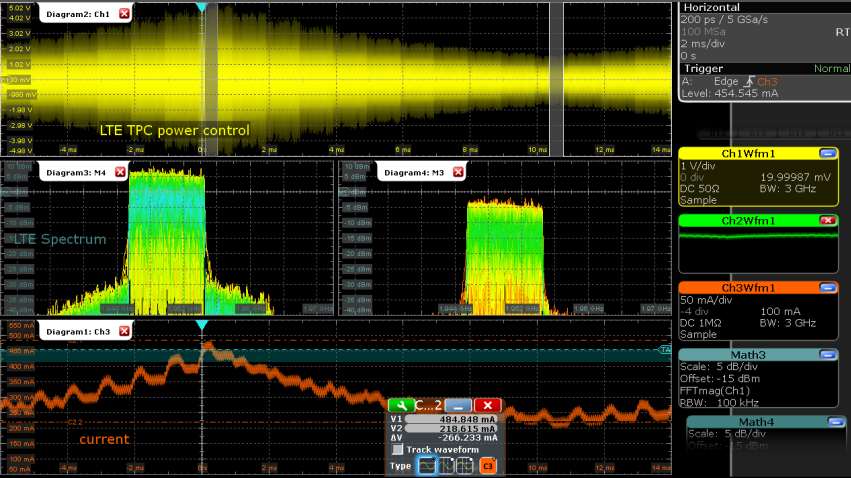The height and width of the screenshot is (478, 851).
Task: Click the cyan trigger position marker in Diagram2
Action: point(202,7)
